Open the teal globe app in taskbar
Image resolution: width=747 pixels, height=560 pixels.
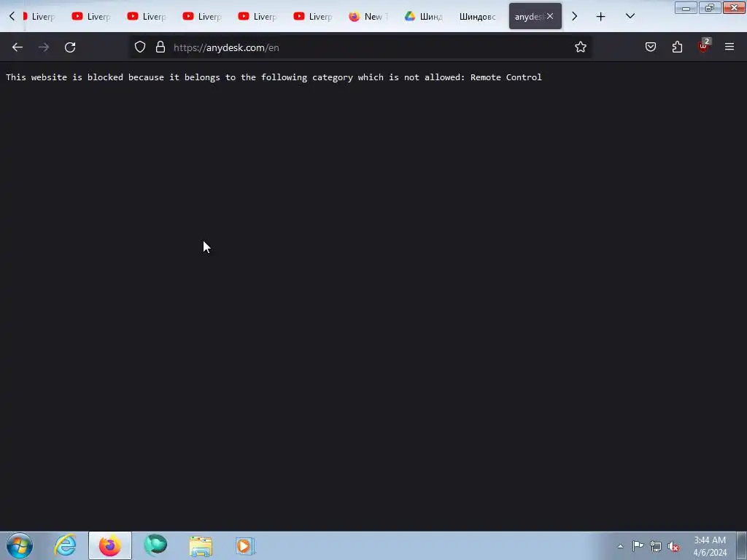click(155, 545)
